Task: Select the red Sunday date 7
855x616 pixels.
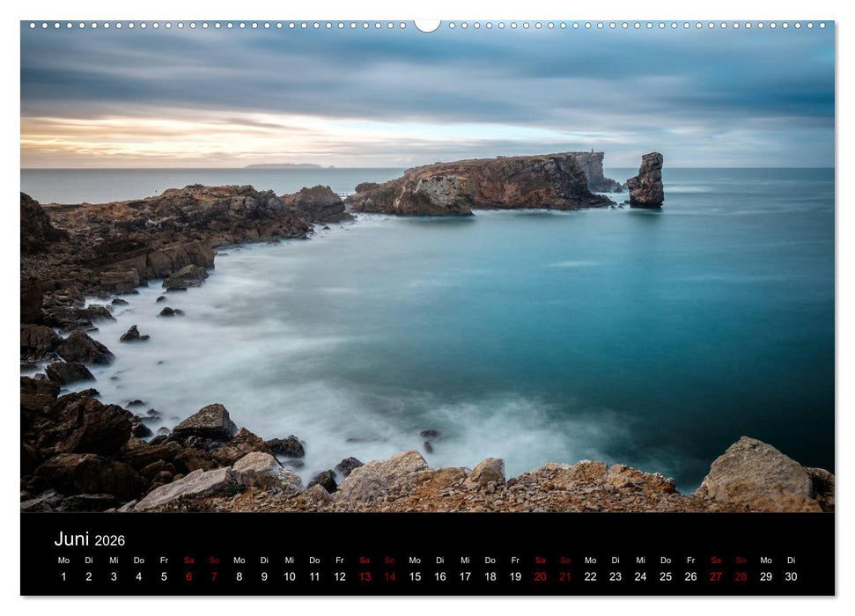Action: click(213, 578)
